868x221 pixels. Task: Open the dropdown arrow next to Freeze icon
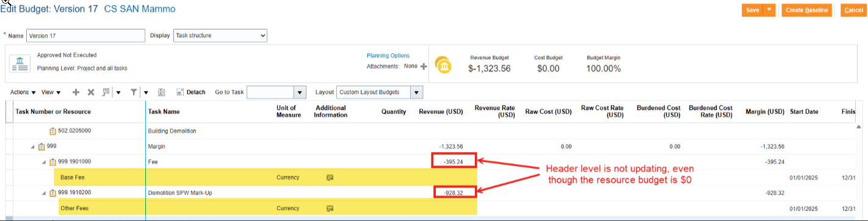click(x=118, y=93)
